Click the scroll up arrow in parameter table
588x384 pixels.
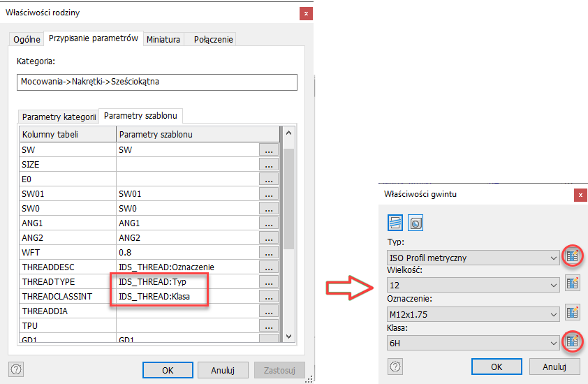(x=288, y=133)
